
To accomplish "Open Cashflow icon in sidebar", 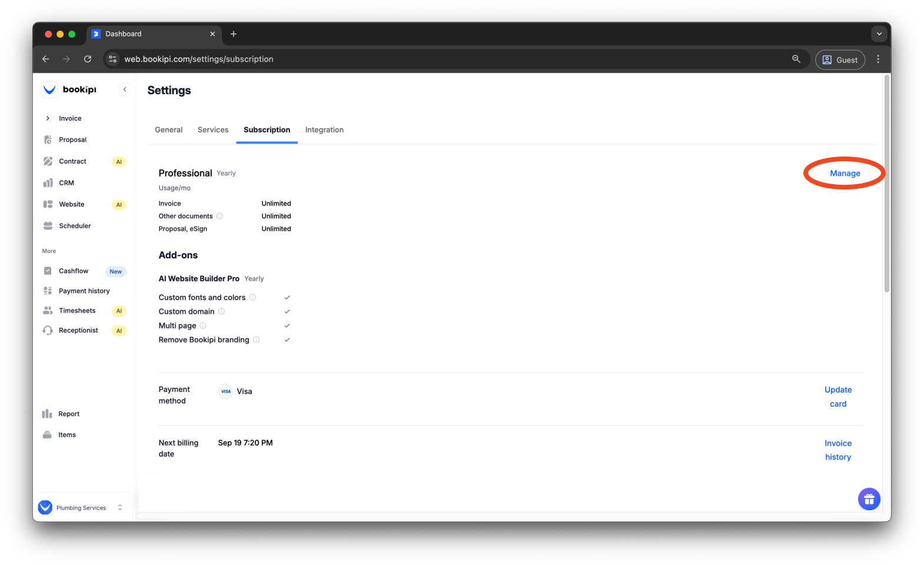I will tap(48, 271).
